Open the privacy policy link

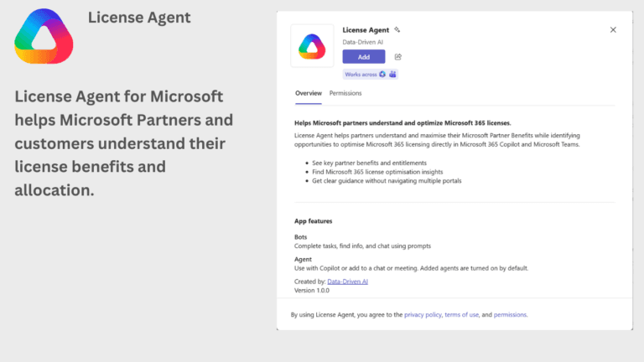(x=423, y=315)
